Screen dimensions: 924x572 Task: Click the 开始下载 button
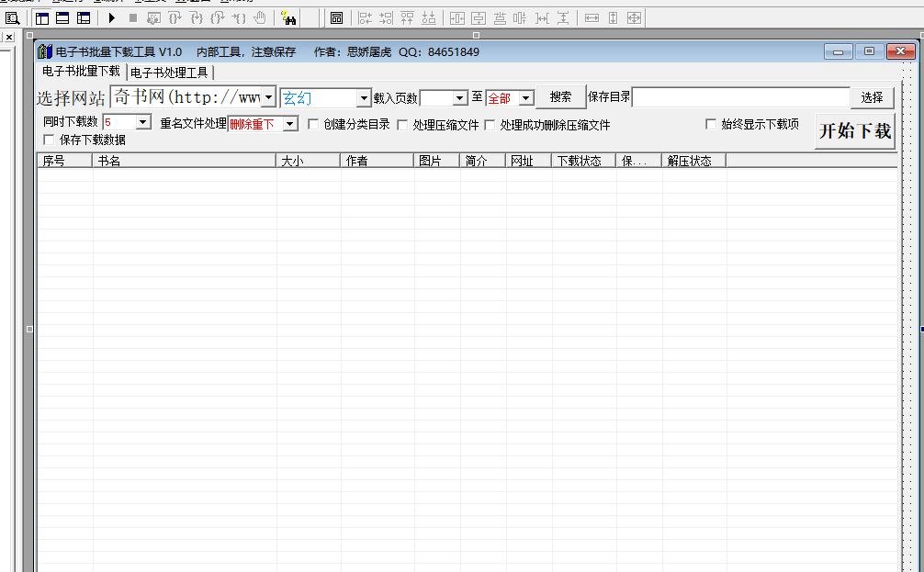coord(855,130)
